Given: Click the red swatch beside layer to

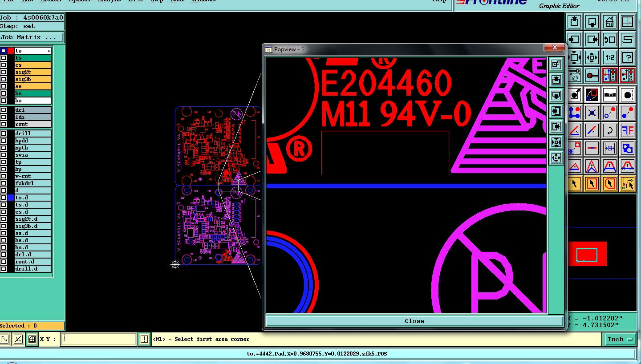Looking at the screenshot, I should coord(11,51).
